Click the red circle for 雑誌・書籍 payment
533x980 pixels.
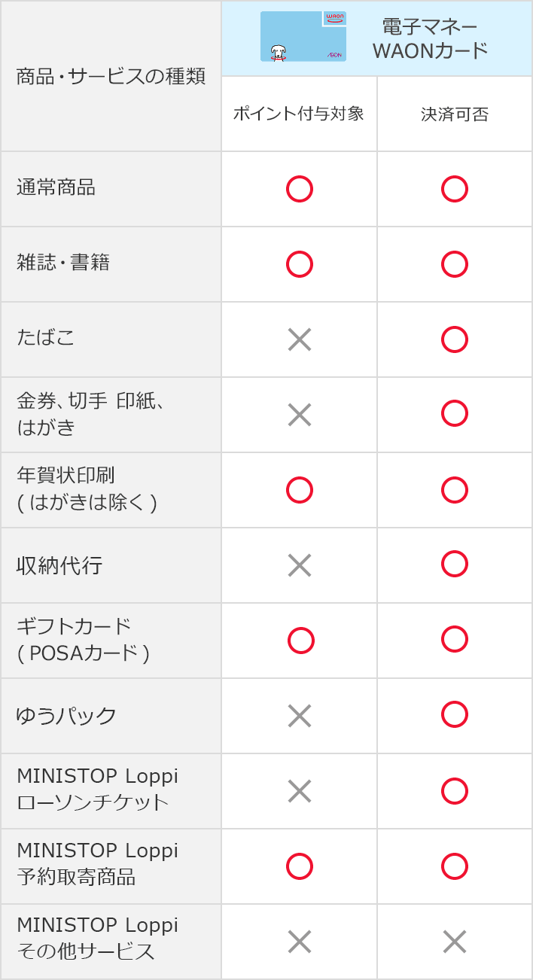pos(455,264)
